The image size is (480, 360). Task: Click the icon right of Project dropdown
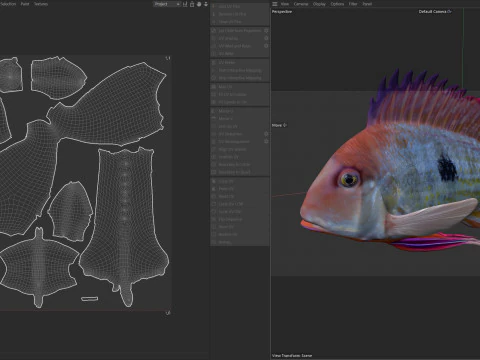pyautogui.click(x=185, y=4)
